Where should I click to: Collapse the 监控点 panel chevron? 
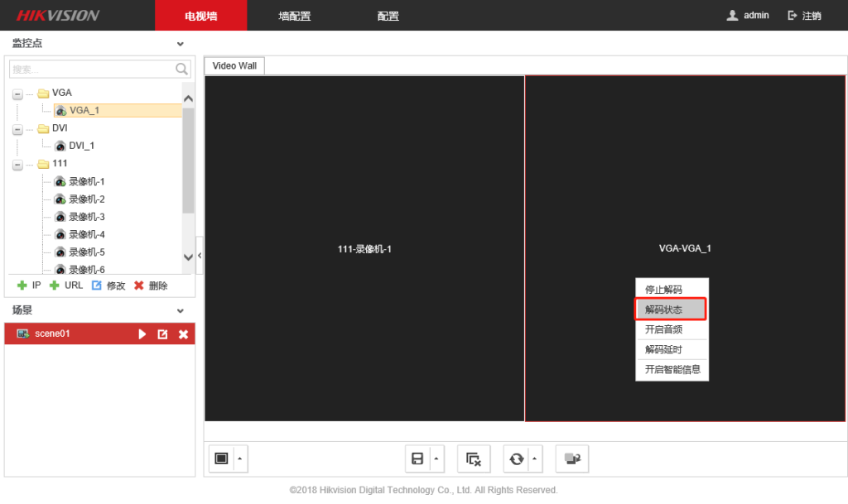tap(181, 44)
